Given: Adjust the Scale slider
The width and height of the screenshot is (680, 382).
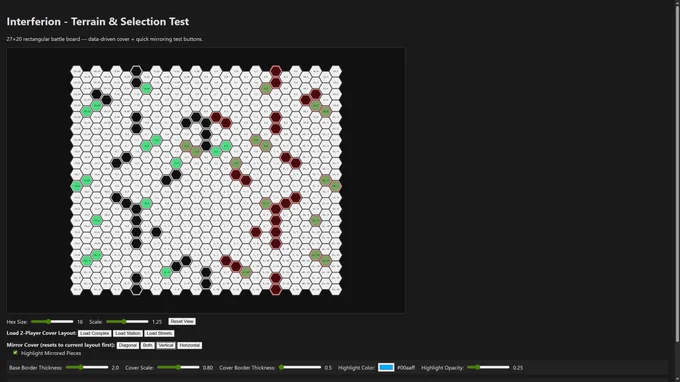Looking at the screenshot, I should click(128, 322).
